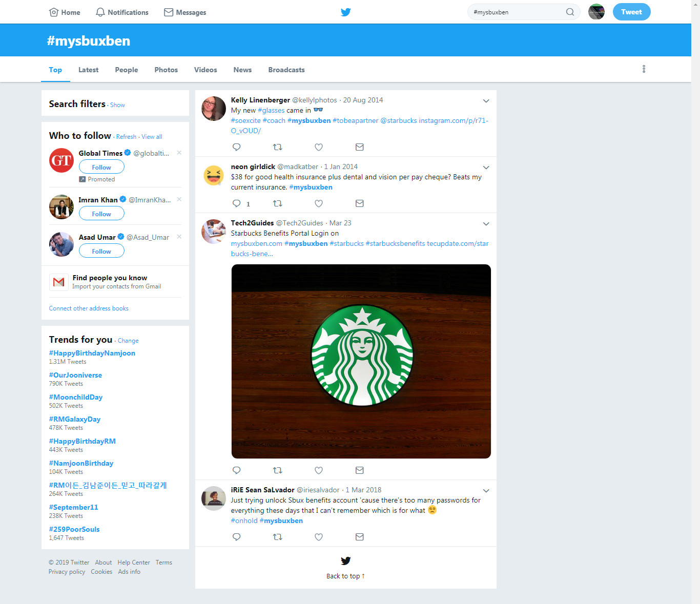Open the Privacy policy footer link
The width and height of the screenshot is (700, 604).
[x=67, y=572]
